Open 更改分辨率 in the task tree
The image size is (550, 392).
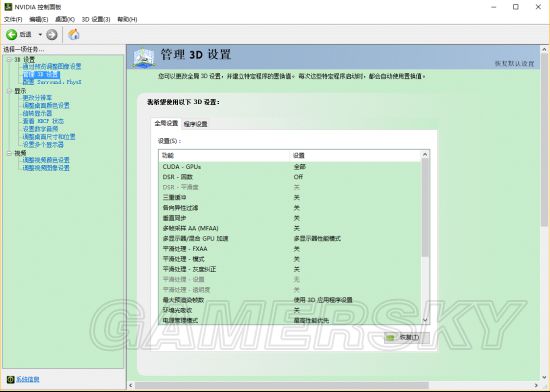click(x=37, y=97)
